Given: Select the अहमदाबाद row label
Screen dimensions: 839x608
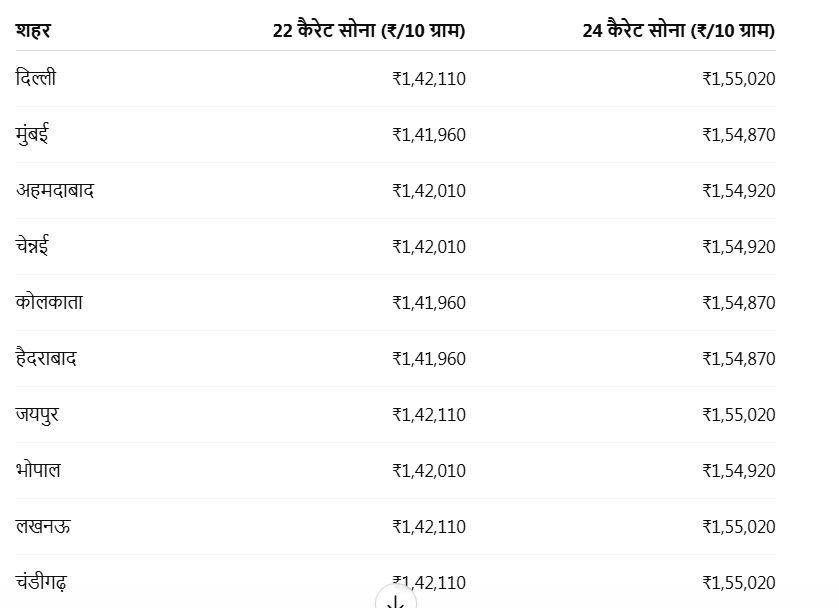Looking at the screenshot, I should point(55,191).
